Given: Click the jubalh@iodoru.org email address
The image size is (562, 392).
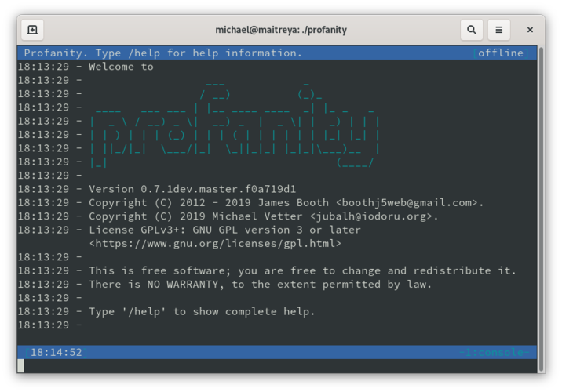Looking at the screenshot, I should tap(371, 216).
